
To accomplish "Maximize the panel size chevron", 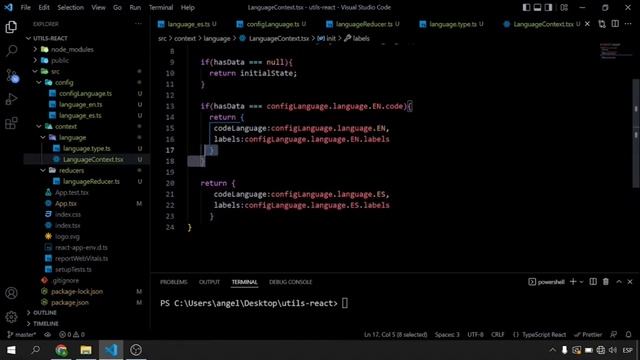I will [x=619, y=282].
